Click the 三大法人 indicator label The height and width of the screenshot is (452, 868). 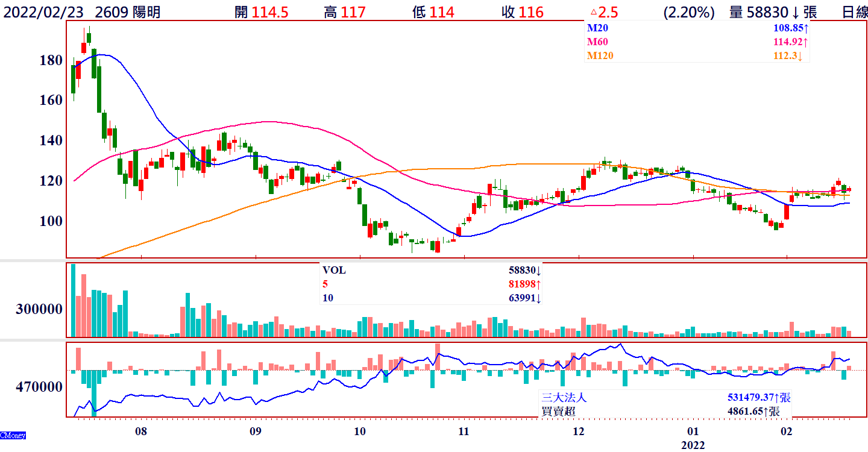click(x=564, y=397)
